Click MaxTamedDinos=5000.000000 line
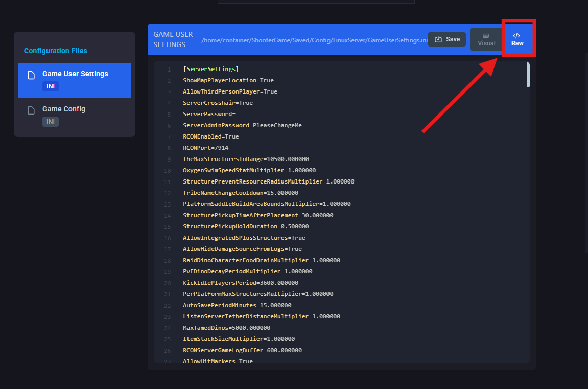Viewport: 588px width, 389px height. [226, 328]
